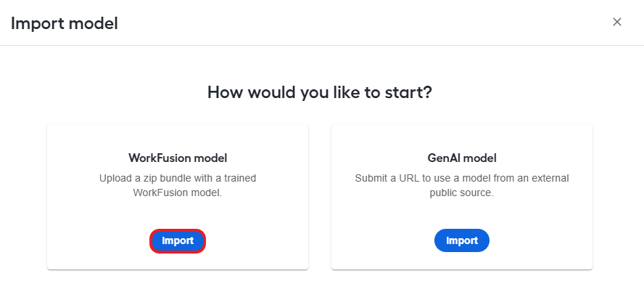This screenshot has width=644, height=300.
Task: Close the Import model dialog
Action: 616,22
